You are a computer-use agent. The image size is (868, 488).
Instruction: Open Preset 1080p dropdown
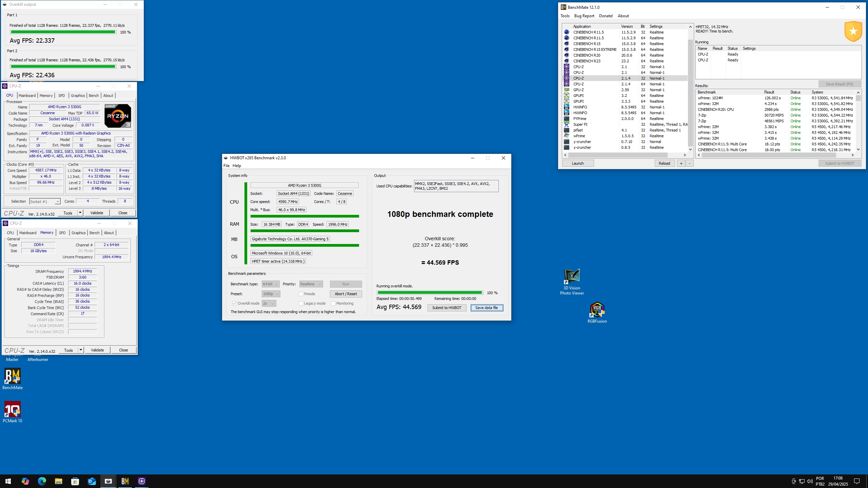(271, 294)
